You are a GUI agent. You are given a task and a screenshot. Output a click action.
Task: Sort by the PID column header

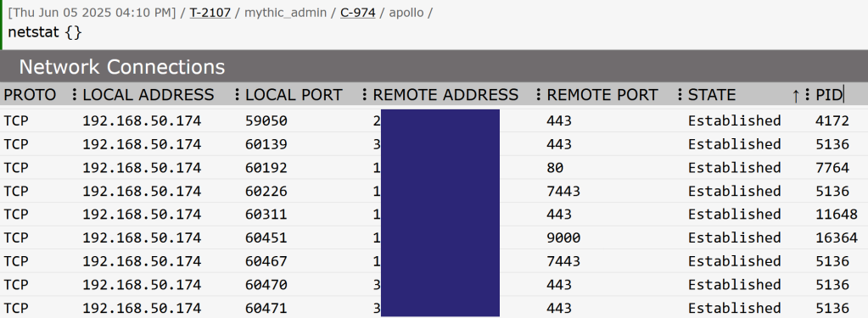point(829,95)
